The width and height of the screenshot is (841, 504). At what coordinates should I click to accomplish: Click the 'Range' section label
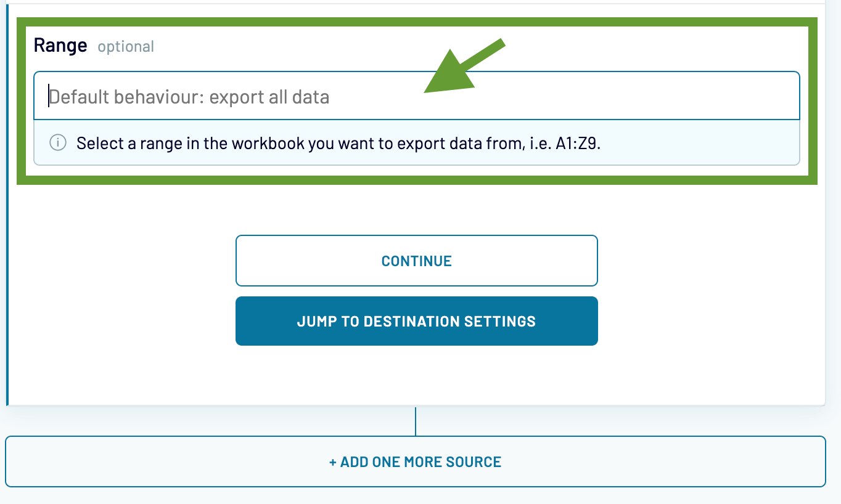tap(60, 44)
